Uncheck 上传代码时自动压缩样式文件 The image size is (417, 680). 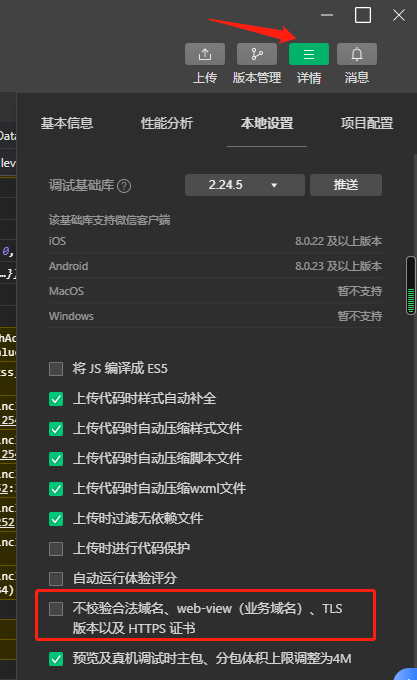tap(56, 429)
